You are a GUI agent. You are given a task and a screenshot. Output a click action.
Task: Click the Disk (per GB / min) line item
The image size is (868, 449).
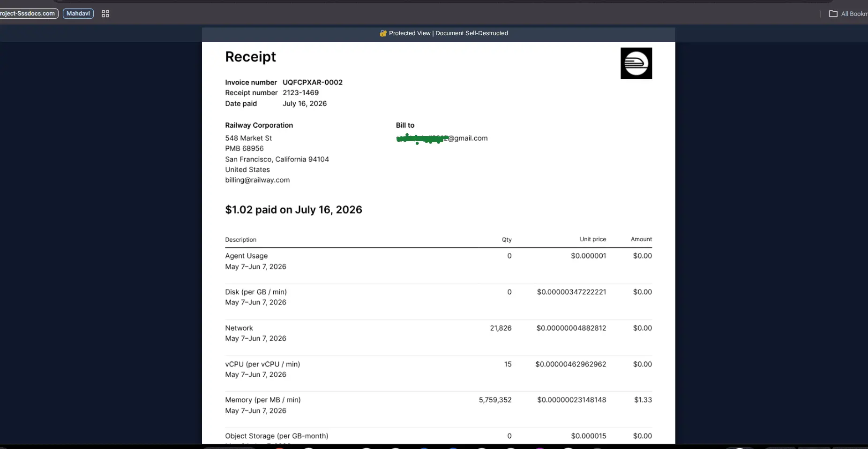tap(256, 292)
